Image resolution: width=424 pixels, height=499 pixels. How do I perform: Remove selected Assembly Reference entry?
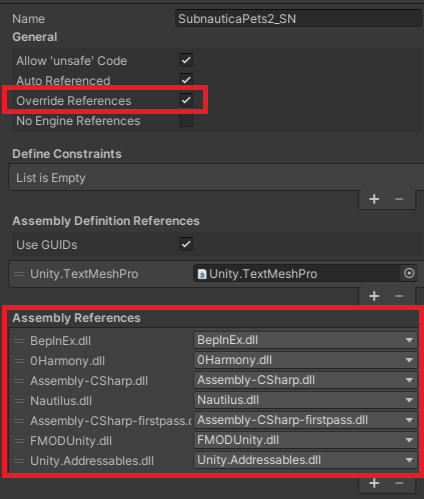[x=399, y=483]
